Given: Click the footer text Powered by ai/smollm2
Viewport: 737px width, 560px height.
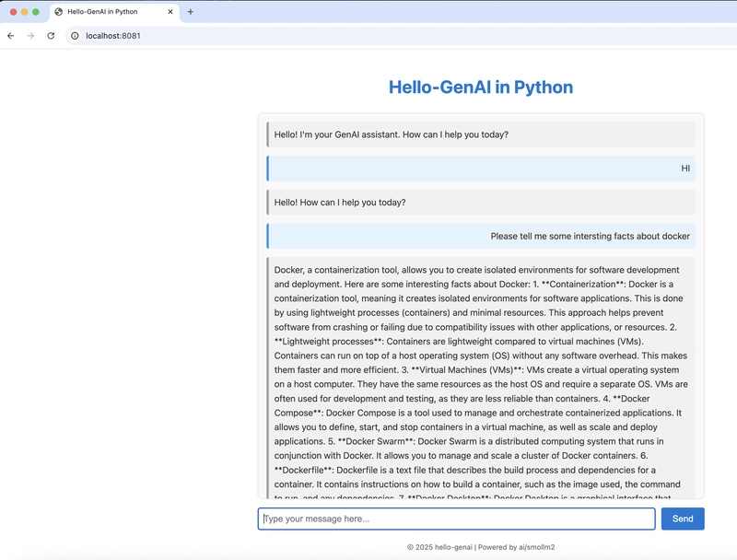Looking at the screenshot, I should (x=516, y=547).
